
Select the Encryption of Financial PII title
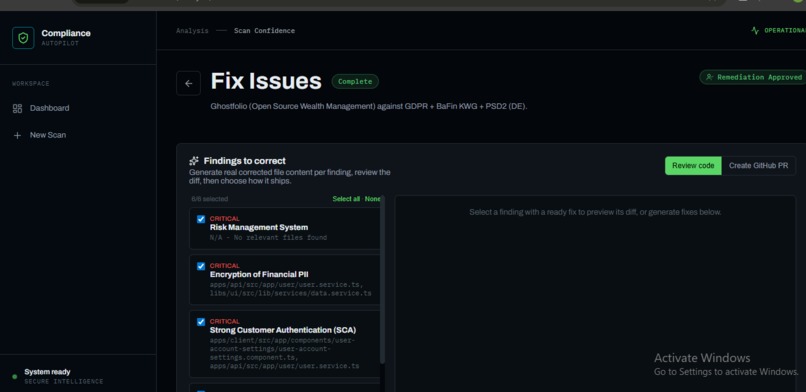259,274
